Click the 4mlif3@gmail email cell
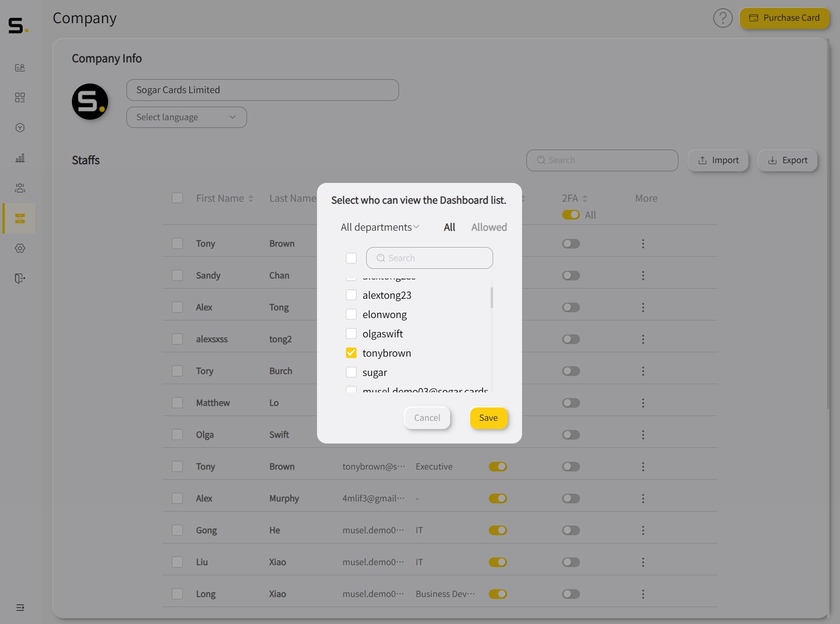Screen dimensions: 840x624 coord(373,499)
